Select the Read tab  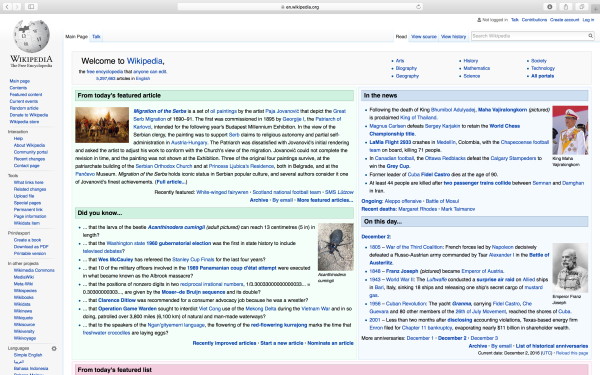401,37
